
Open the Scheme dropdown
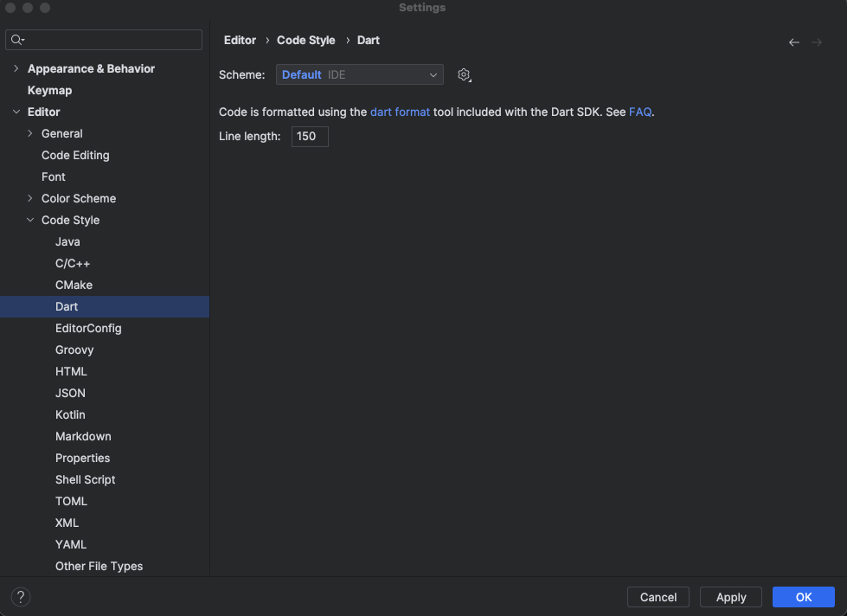tap(359, 75)
